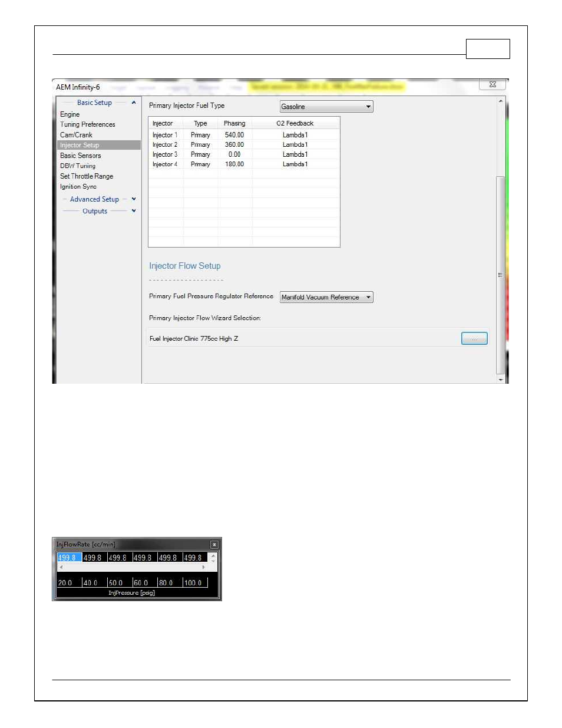
Task: Click the 40.0 InjPressure axis value
Action: (90, 583)
